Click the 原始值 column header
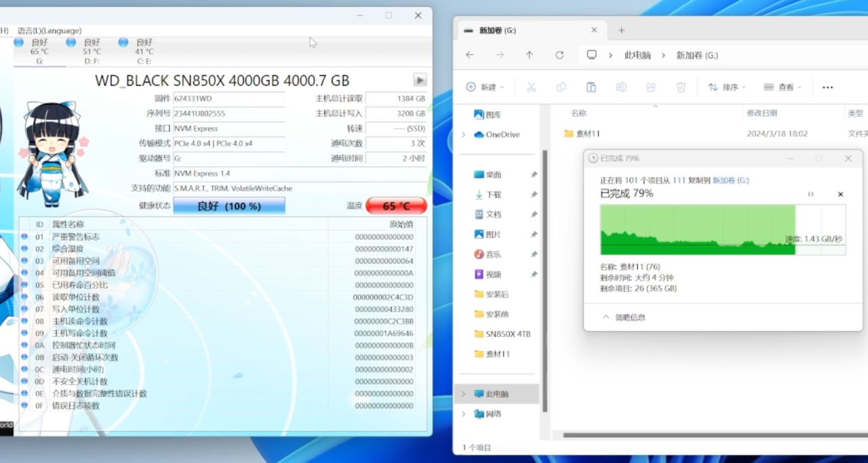Screen dimensions: 868x463 coord(401,224)
